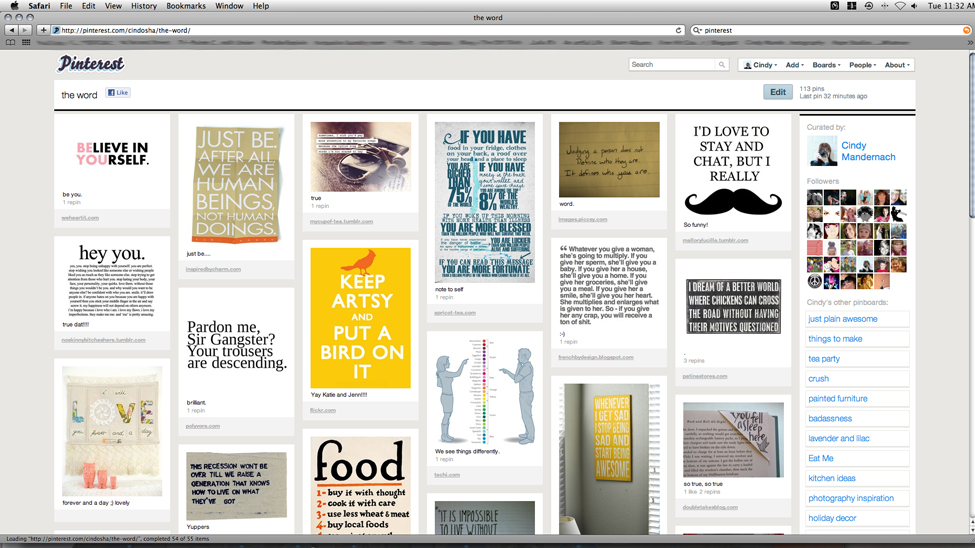This screenshot has width=975, height=548.
Task: Open the Help menu
Action: 261,6
